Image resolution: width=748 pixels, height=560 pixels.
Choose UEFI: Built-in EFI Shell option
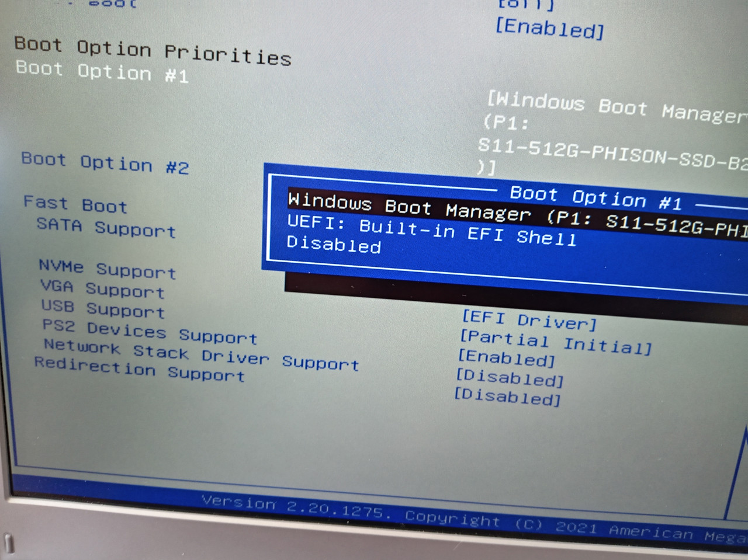coord(431,231)
